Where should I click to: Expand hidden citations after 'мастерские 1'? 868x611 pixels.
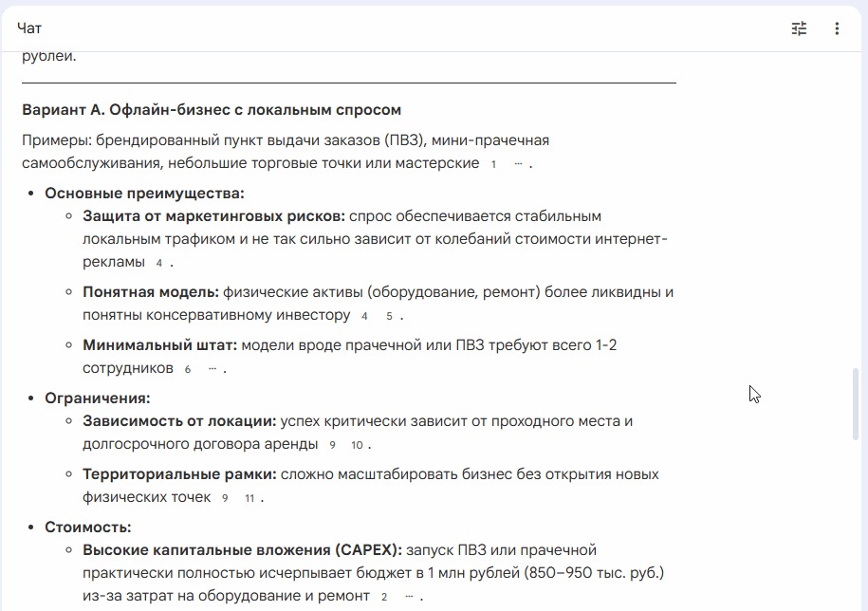518,164
